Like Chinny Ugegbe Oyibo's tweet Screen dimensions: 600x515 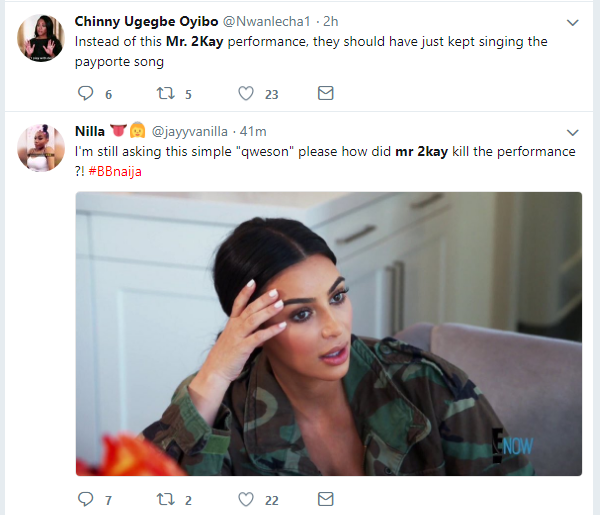(246, 93)
